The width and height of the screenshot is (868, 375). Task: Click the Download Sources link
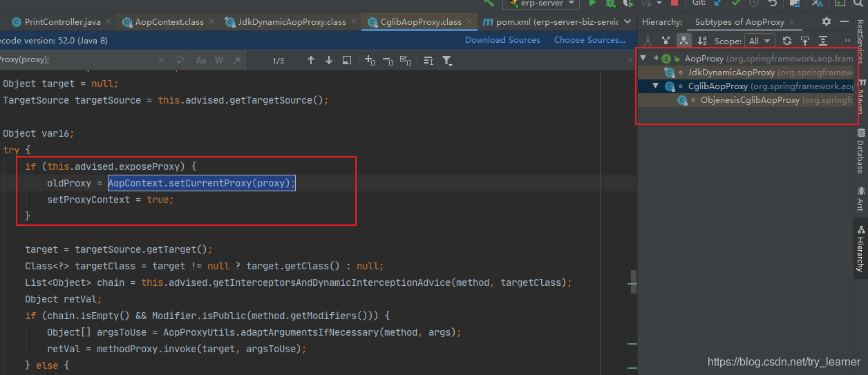tap(502, 40)
